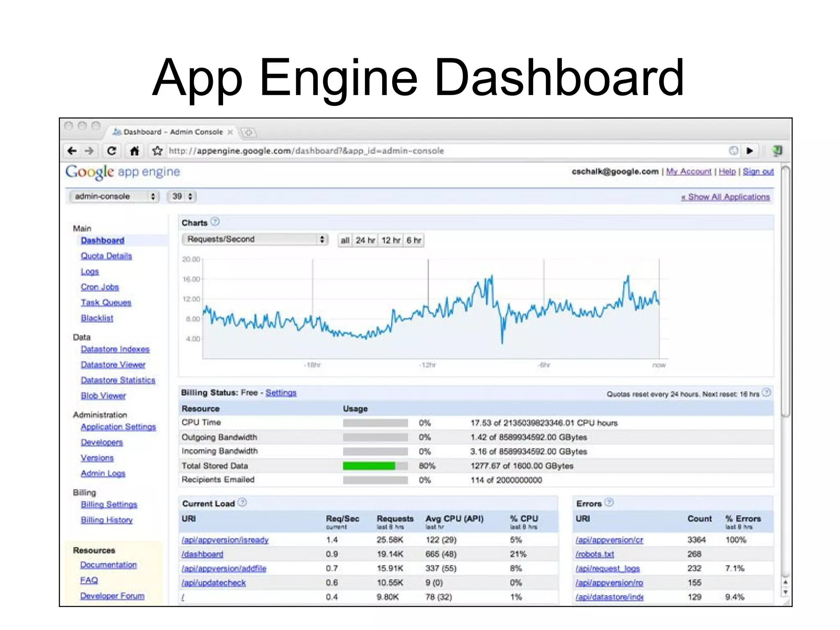This screenshot has width=840, height=630.
Task: Close the Dashboard - Admin Console tab
Action: [230, 132]
